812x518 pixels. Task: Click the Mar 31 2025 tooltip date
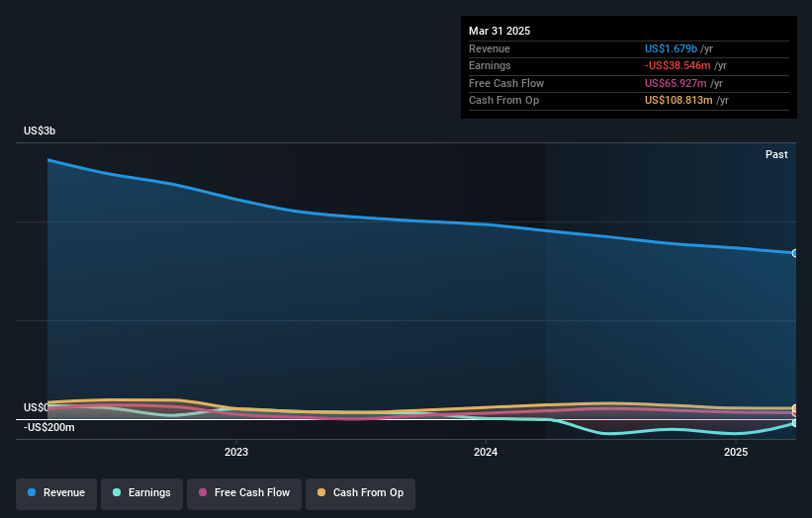coord(499,31)
